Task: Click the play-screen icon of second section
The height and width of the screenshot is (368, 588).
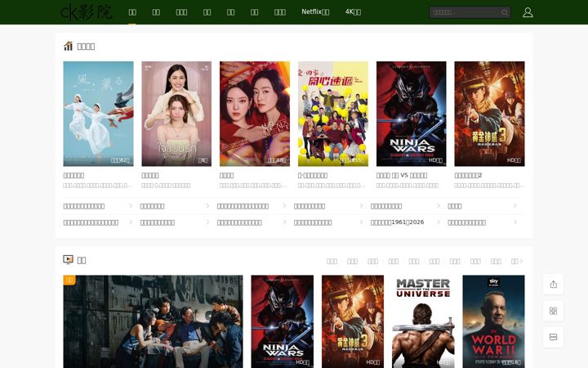Action: tap(68, 259)
